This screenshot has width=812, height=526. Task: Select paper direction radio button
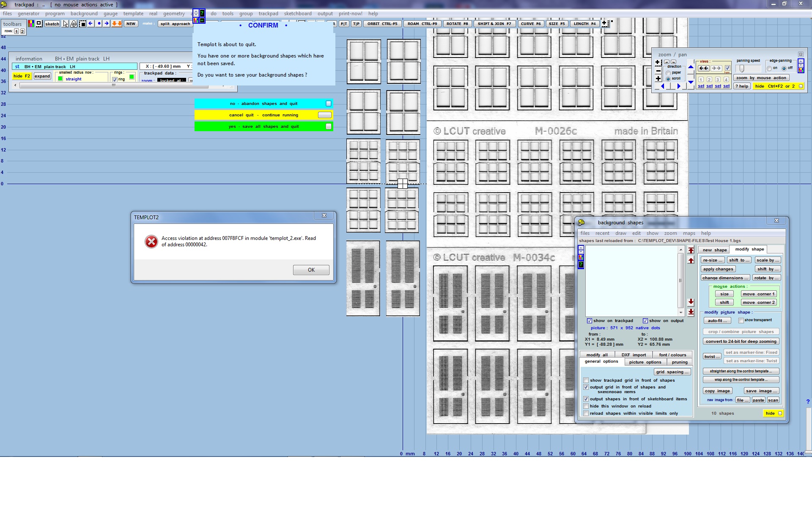point(668,73)
